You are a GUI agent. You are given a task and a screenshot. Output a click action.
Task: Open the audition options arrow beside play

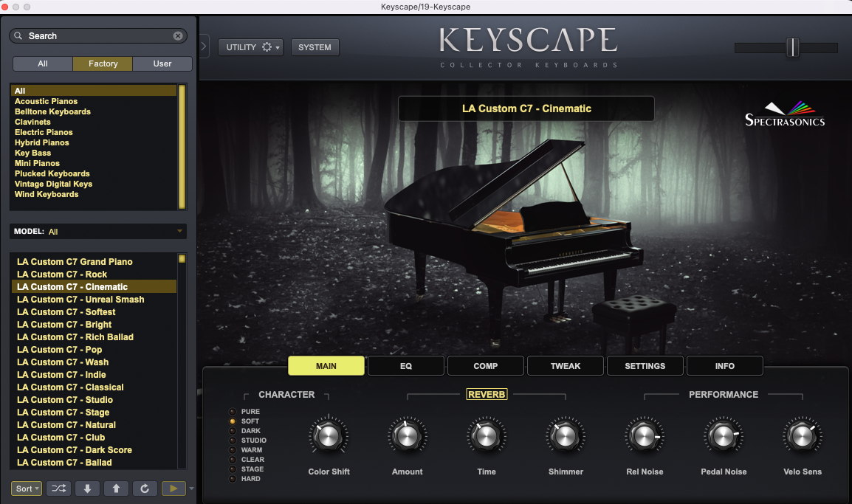tap(191, 489)
